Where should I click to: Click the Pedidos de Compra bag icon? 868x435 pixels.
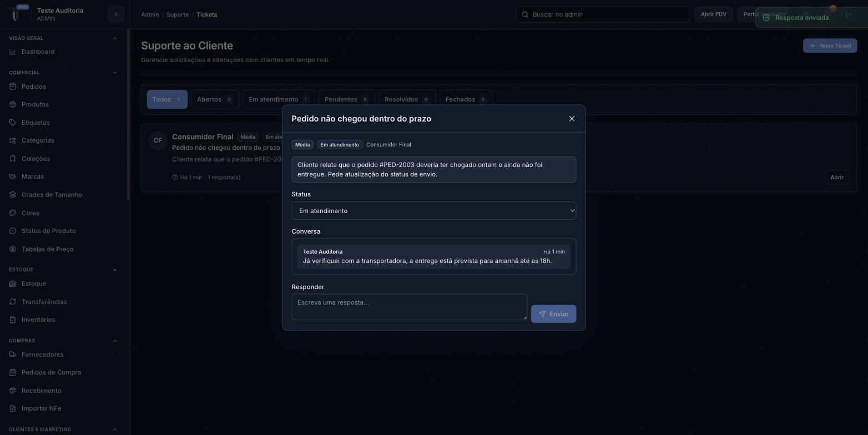point(13,372)
